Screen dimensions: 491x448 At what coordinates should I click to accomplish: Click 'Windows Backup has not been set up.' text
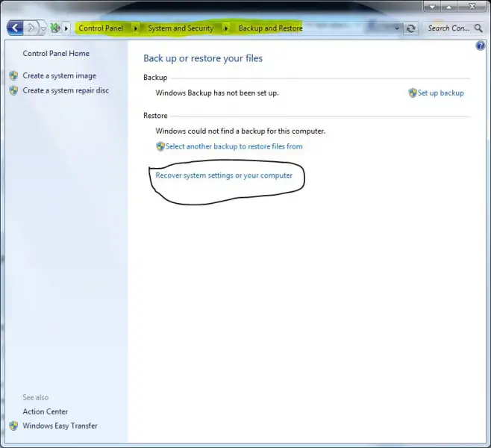(x=217, y=93)
